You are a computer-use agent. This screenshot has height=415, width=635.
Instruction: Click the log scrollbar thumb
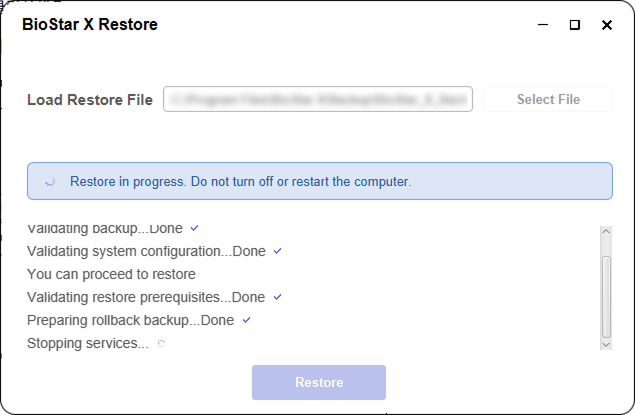[605, 297]
